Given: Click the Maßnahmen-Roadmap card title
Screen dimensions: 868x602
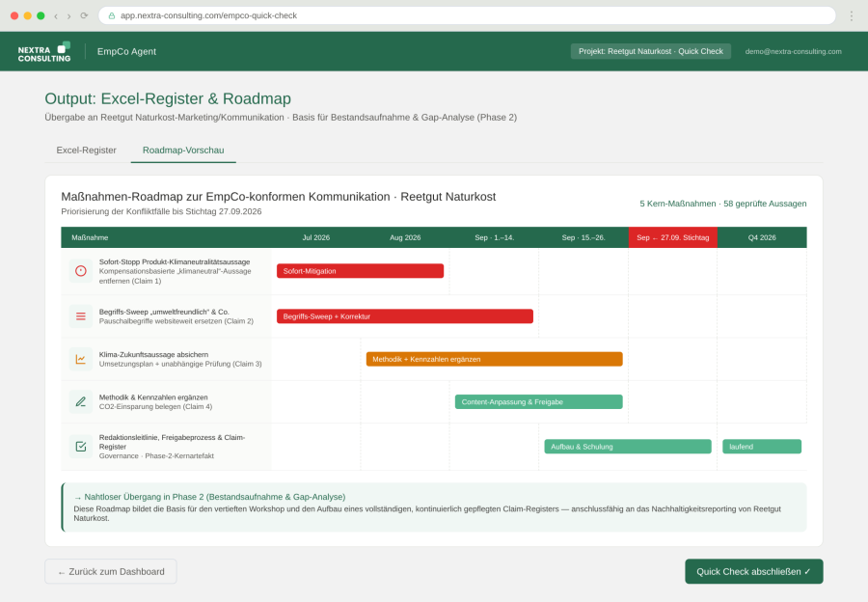Looking at the screenshot, I should click(279, 197).
